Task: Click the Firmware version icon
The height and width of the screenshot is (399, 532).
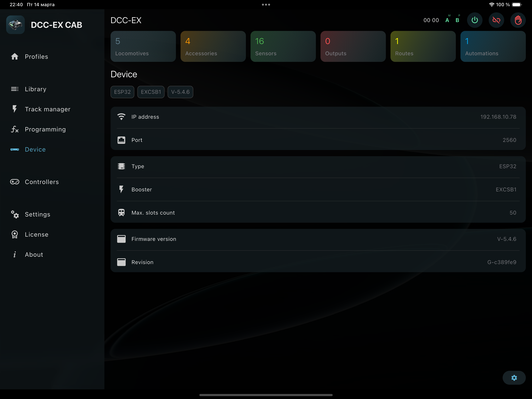Action: point(121,239)
